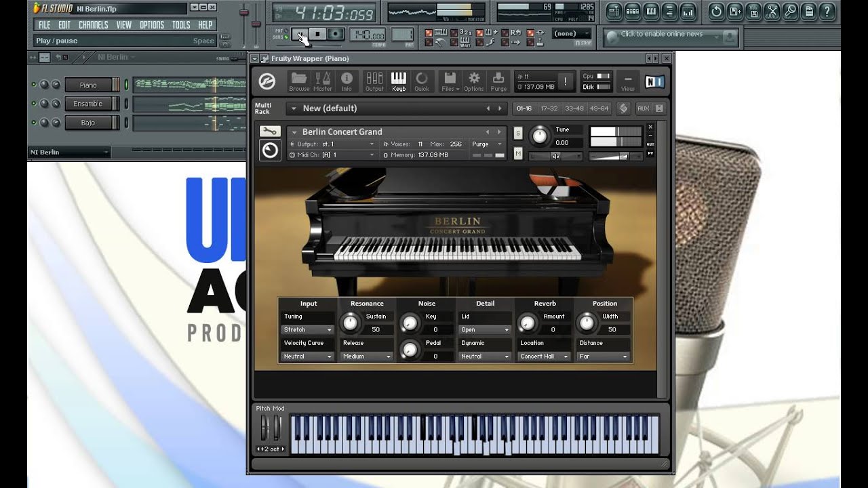Click the FL Studio undo history icon
868x488 pixels.
pos(717,11)
